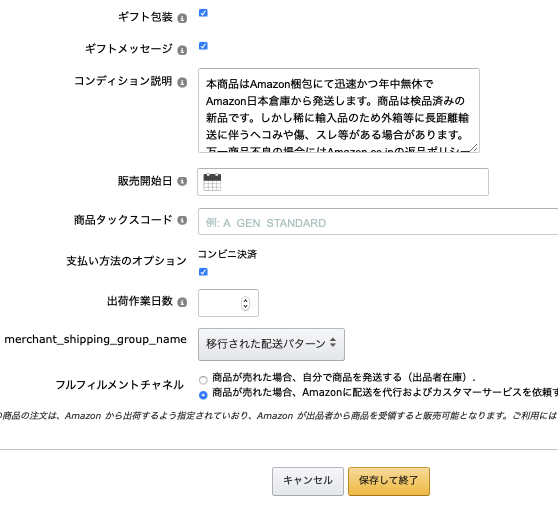Click inside the コンディション説明 text area
Screen dimensions: 558x506
click(339, 110)
